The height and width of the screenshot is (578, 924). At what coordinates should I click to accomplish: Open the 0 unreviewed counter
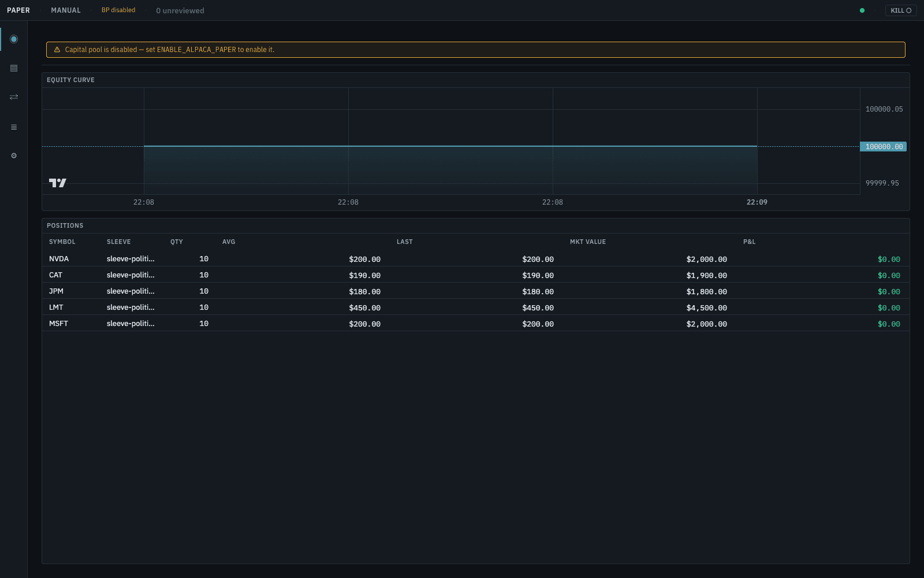coord(180,10)
